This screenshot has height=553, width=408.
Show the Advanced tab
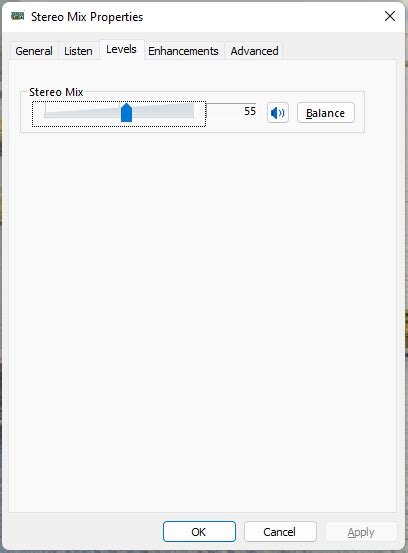(254, 51)
